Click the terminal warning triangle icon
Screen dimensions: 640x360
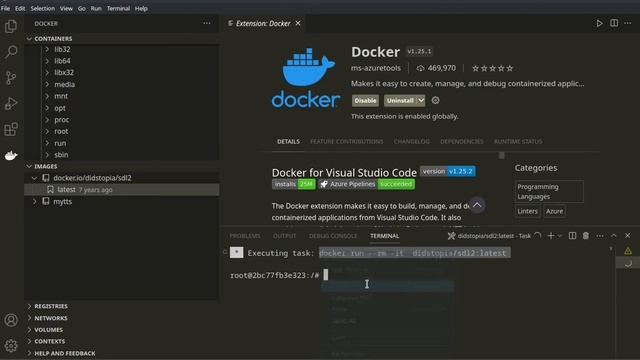point(628,251)
